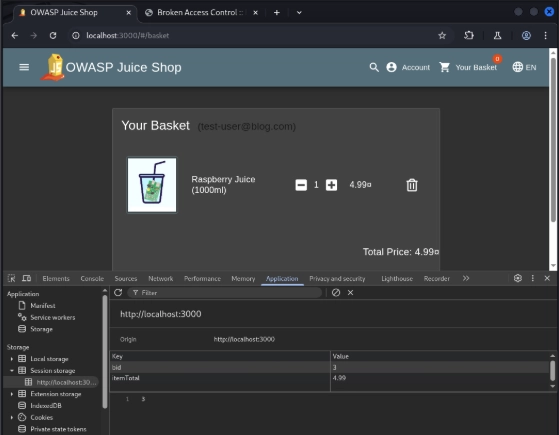Click the Key column header

click(220, 356)
